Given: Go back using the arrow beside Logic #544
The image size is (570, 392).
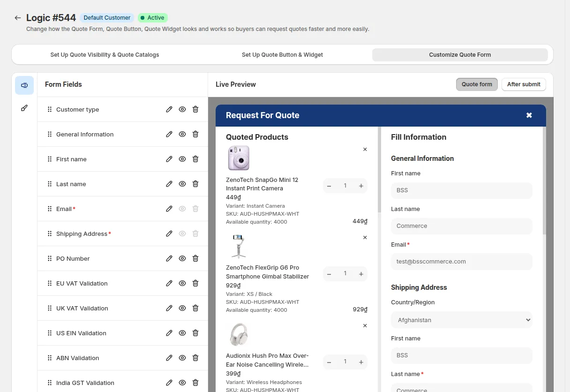Looking at the screenshot, I should [18, 18].
